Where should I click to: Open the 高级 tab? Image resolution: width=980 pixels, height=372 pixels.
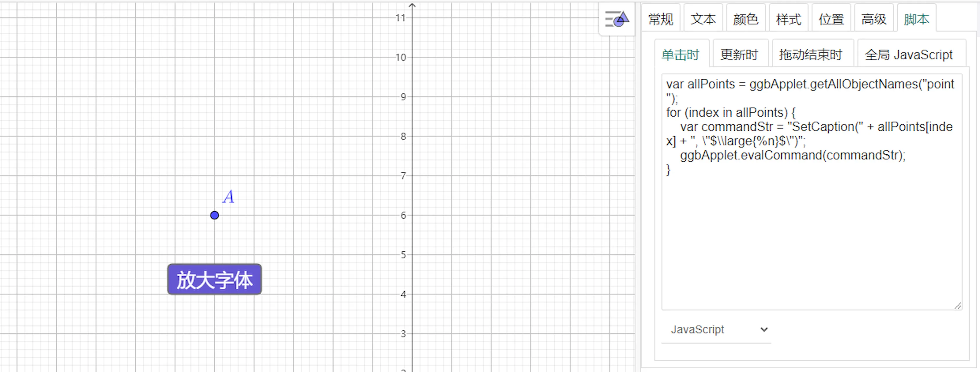[874, 19]
